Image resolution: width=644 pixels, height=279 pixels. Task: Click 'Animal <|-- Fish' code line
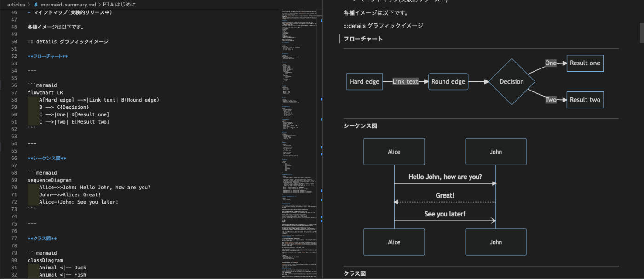coord(63,275)
